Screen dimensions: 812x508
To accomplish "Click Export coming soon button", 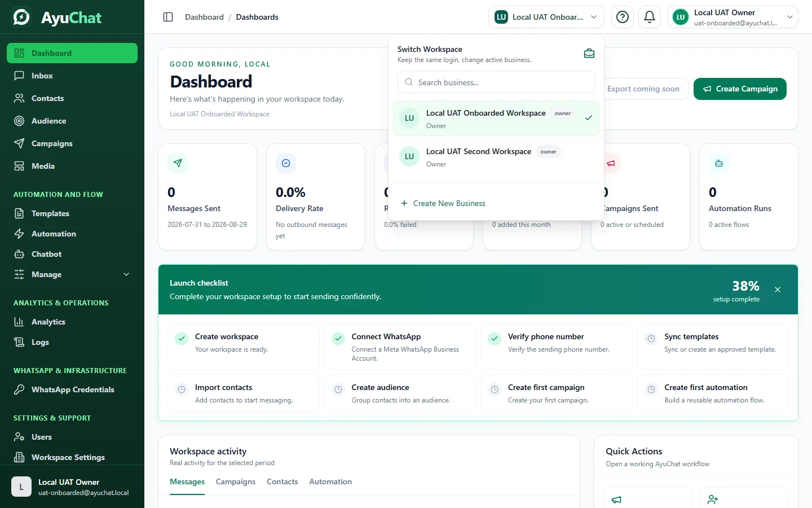I will point(646,89).
